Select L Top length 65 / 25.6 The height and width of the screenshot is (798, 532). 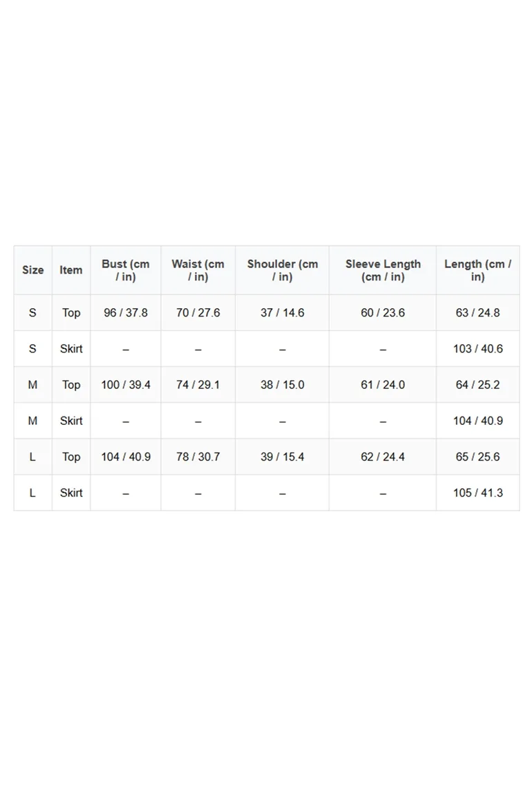[x=477, y=457]
